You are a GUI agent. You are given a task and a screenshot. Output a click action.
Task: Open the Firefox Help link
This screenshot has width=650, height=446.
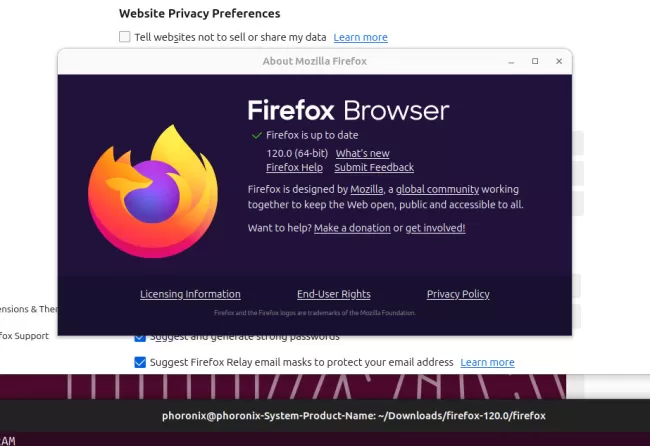click(x=294, y=168)
